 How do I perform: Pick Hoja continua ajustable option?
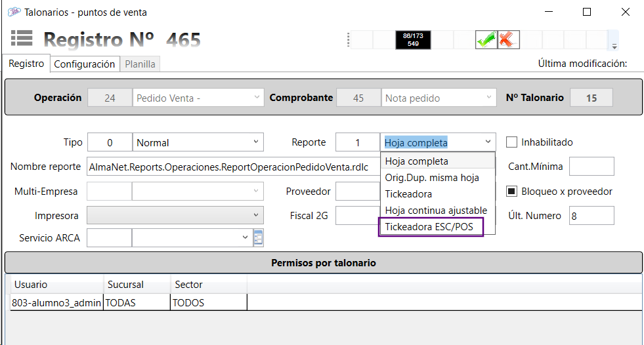click(435, 211)
